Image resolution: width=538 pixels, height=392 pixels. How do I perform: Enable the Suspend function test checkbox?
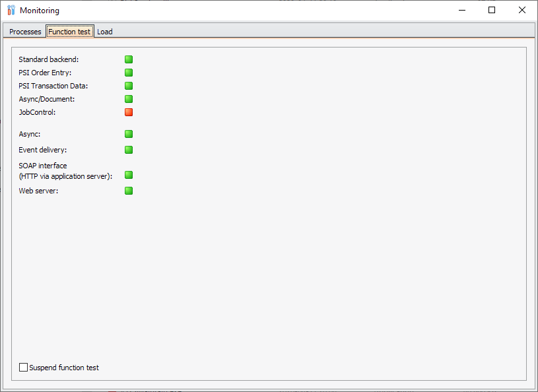pyautogui.click(x=24, y=368)
